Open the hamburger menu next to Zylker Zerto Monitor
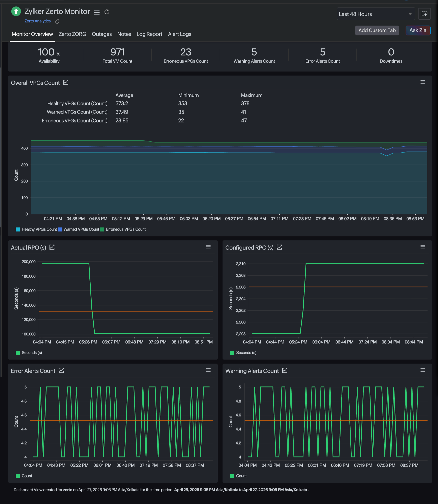This screenshot has width=438, height=504. pyautogui.click(x=97, y=12)
